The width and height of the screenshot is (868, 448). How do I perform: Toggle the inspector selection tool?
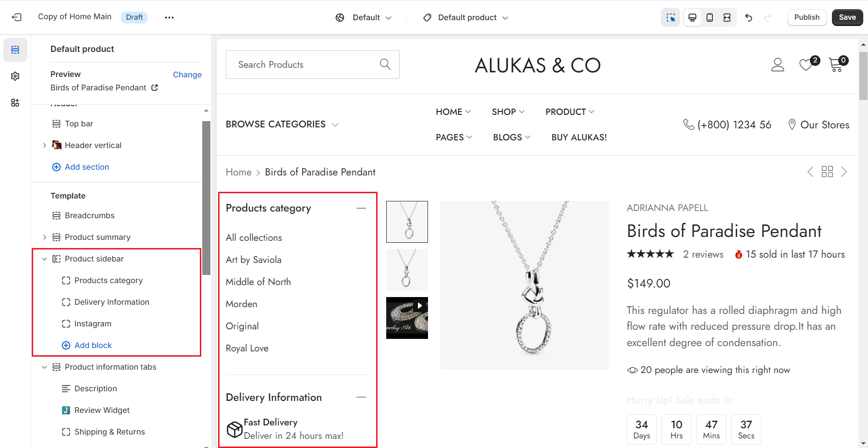(671, 18)
